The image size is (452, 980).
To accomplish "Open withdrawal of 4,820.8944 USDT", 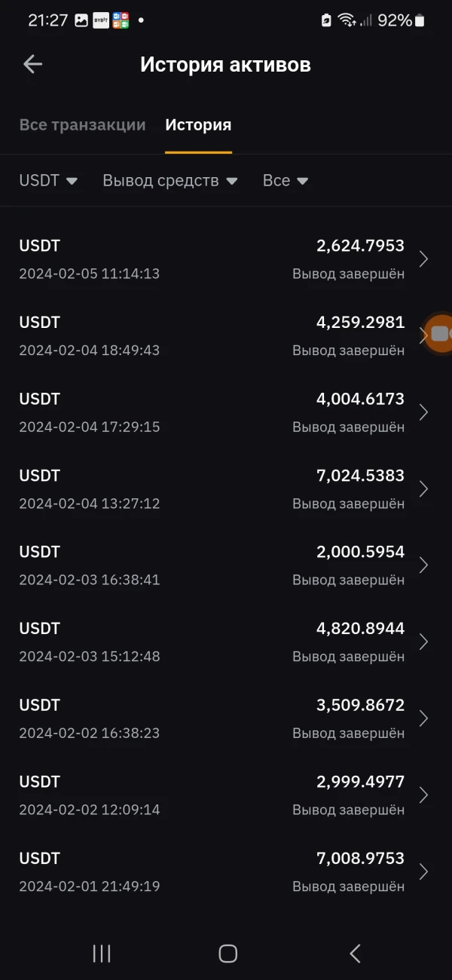I will (x=211, y=642).
